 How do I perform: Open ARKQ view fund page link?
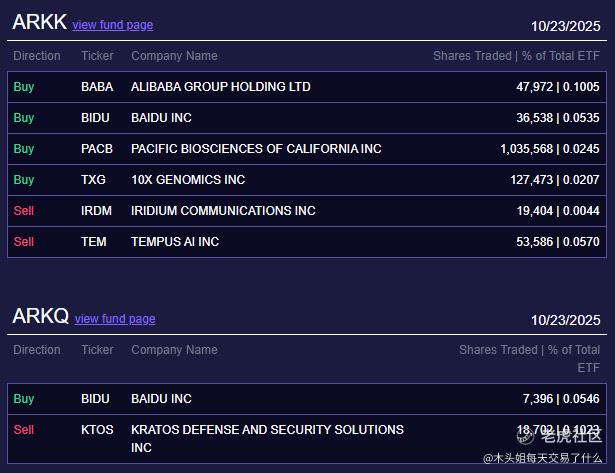(115, 319)
